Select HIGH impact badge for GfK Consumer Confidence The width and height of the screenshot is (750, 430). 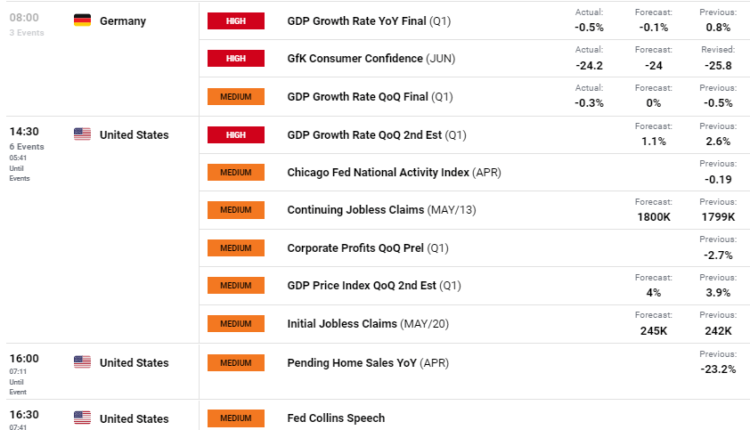tap(235, 59)
